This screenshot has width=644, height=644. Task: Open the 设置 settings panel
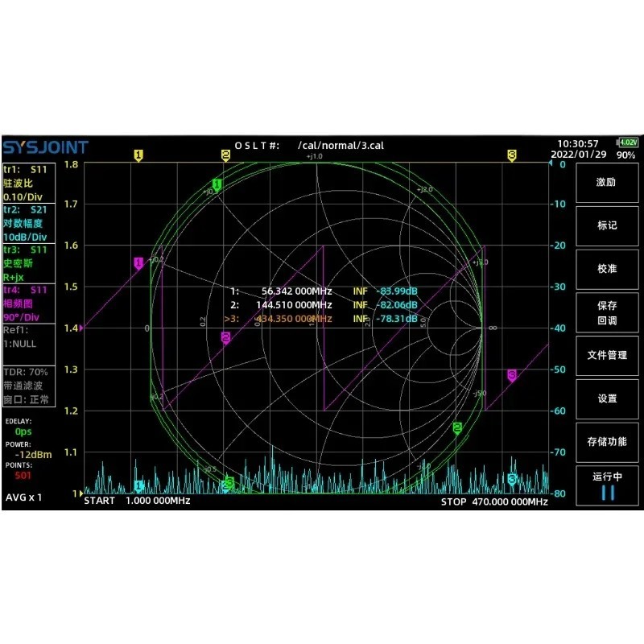tap(608, 399)
